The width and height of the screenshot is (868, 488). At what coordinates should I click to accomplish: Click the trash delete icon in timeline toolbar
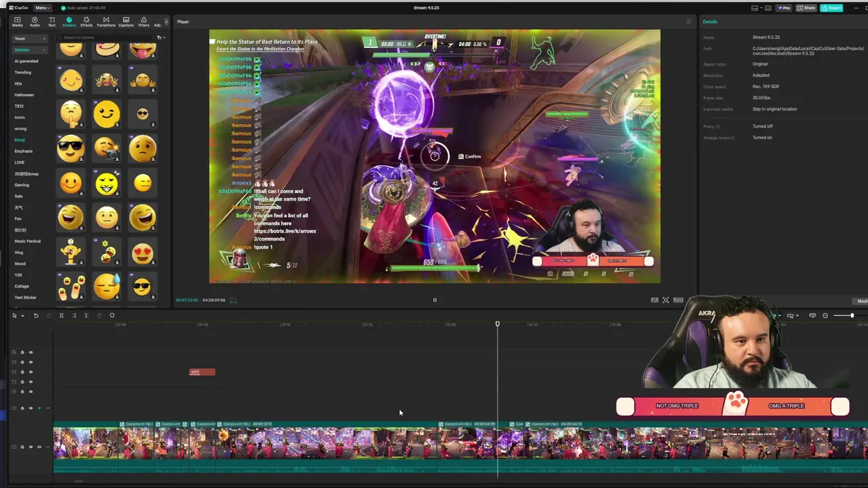(100, 315)
